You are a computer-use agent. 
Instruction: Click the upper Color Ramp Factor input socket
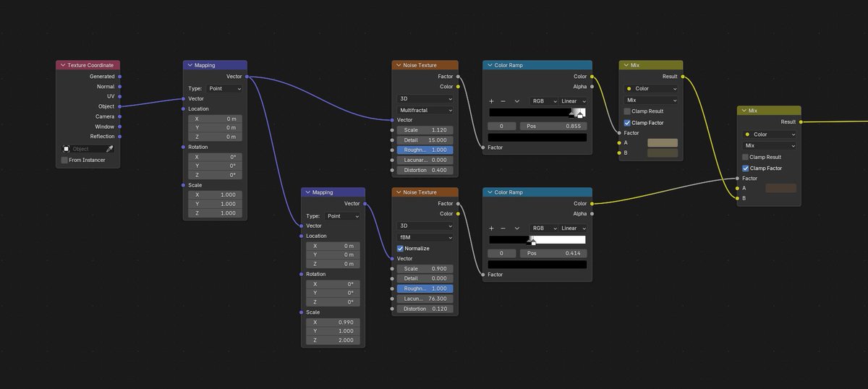482,148
